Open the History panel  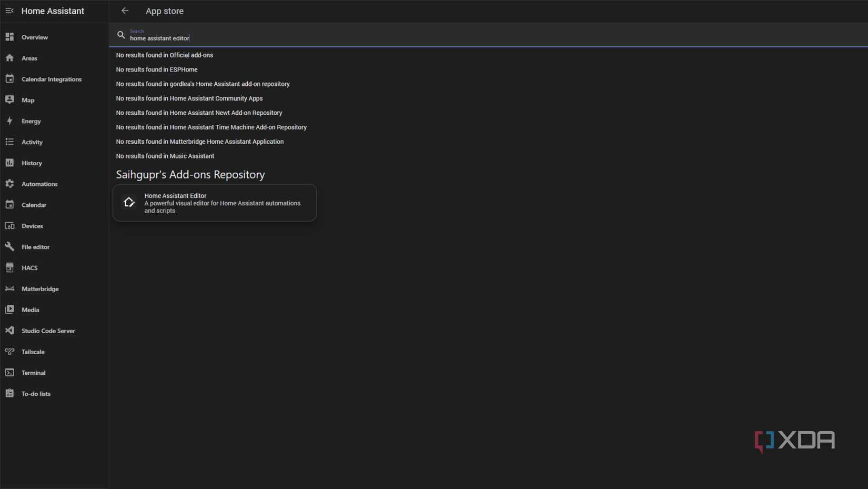pos(54,163)
